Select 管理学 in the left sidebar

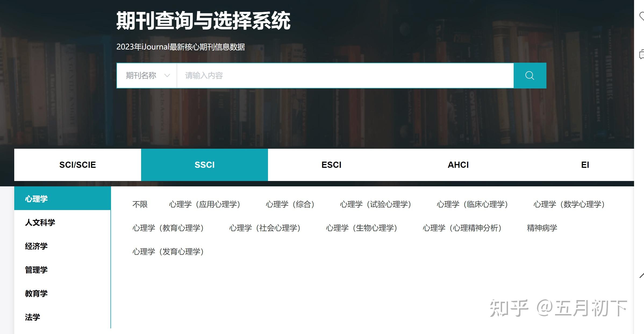[37, 270]
